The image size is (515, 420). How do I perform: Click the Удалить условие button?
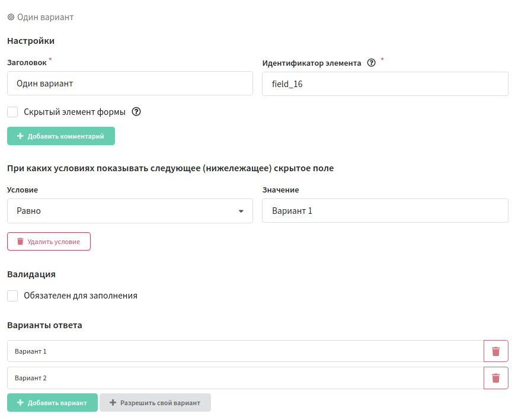pyautogui.click(x=49, y=241)
